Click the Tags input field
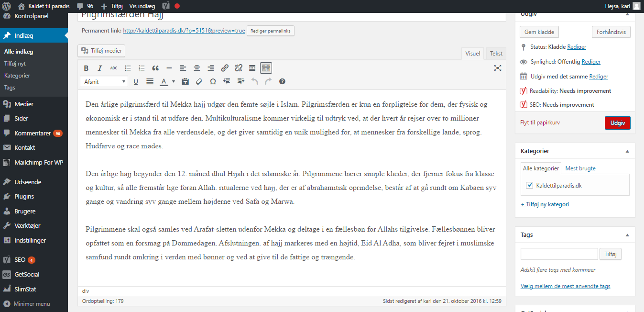The width and height of the screenshot is (644, 312). click(559, 254)
